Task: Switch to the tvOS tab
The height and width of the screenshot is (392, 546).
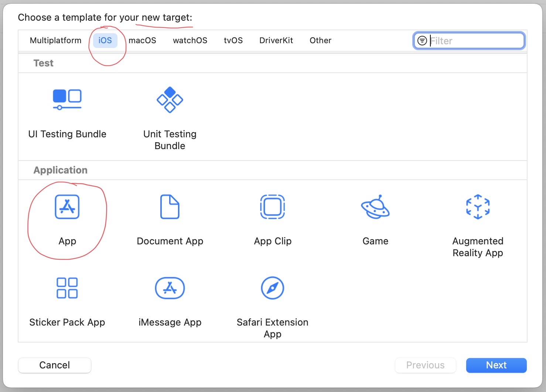Action: point(233,41)
